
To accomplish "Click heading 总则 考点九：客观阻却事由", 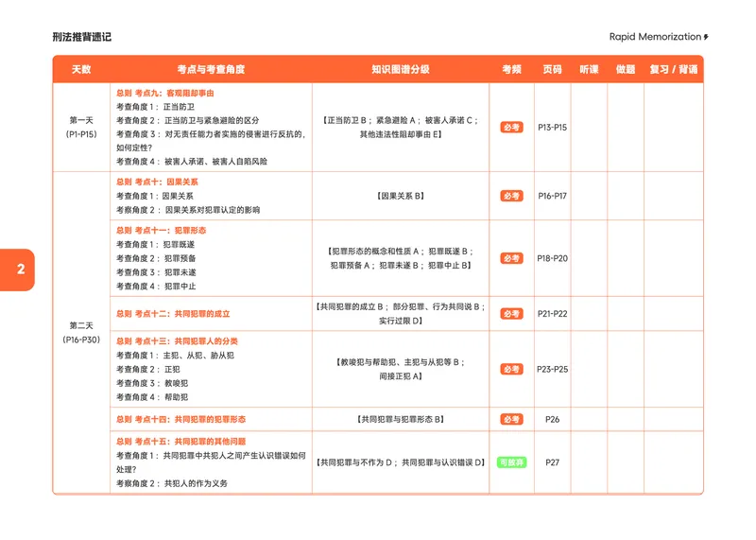I will [164, 93].
